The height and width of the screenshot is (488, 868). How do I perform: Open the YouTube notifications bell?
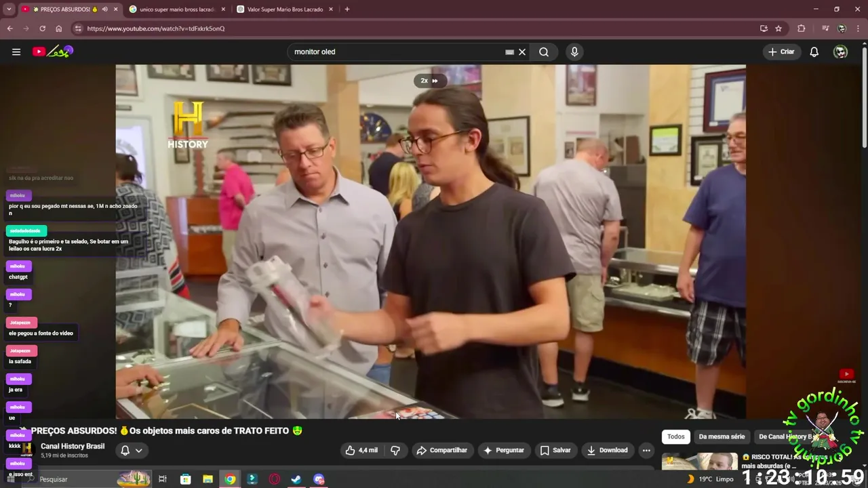click(814, 52)
